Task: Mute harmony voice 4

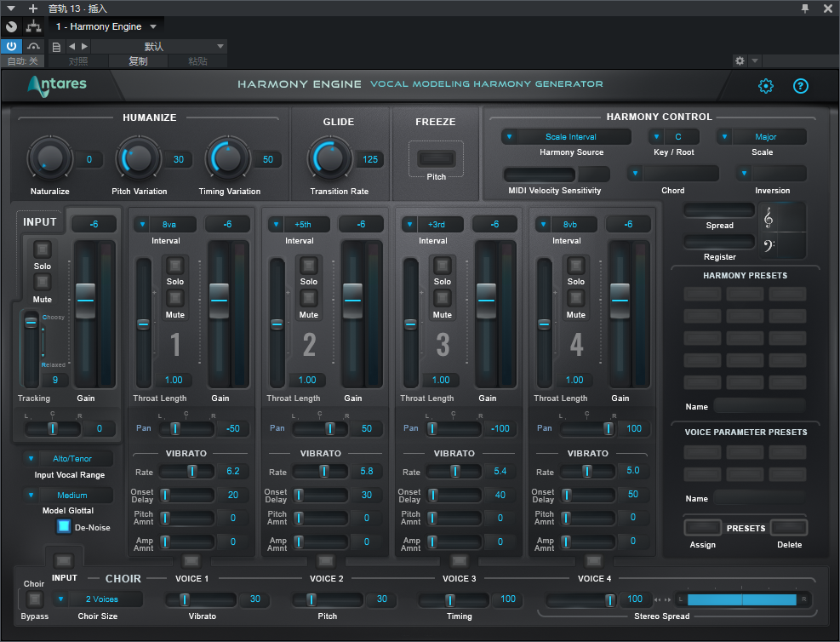Action: (x=576, y=297)
